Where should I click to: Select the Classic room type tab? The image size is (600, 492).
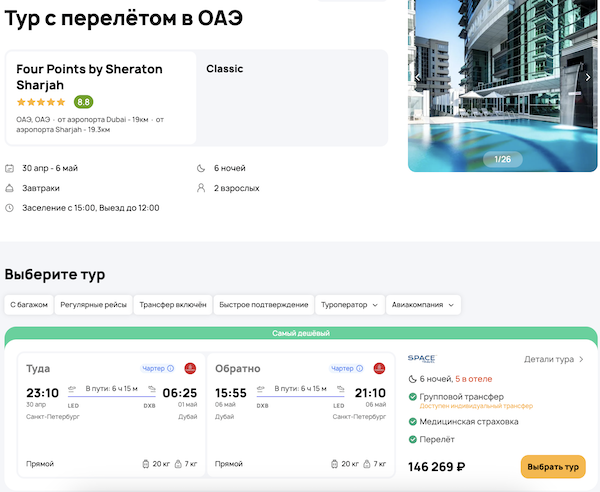point(225,69)
